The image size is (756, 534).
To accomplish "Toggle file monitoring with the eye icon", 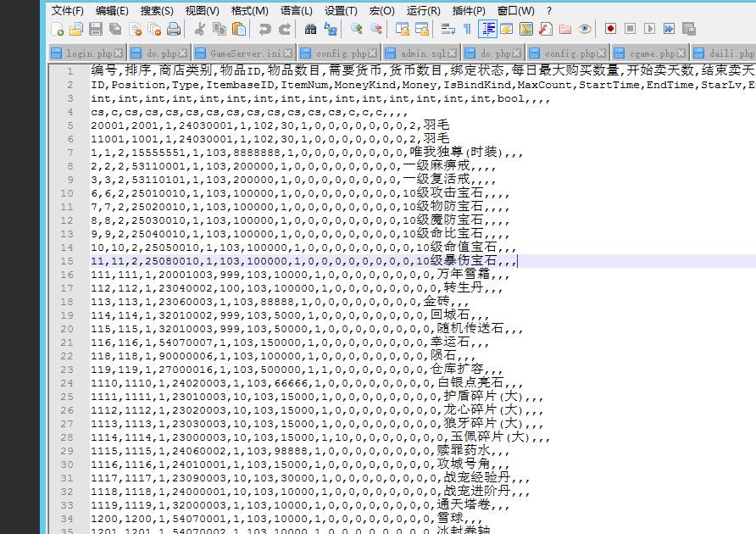I will tap(585, 30).
